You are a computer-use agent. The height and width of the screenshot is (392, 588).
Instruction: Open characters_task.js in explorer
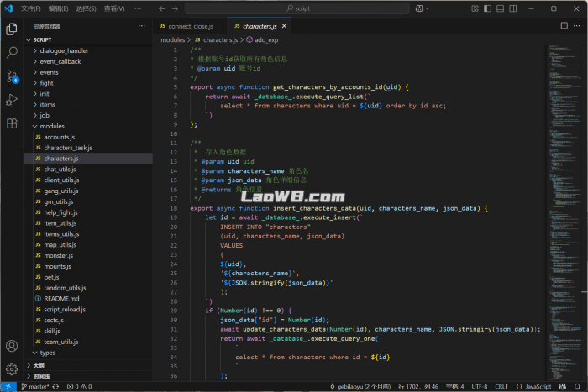coord(88,148)
